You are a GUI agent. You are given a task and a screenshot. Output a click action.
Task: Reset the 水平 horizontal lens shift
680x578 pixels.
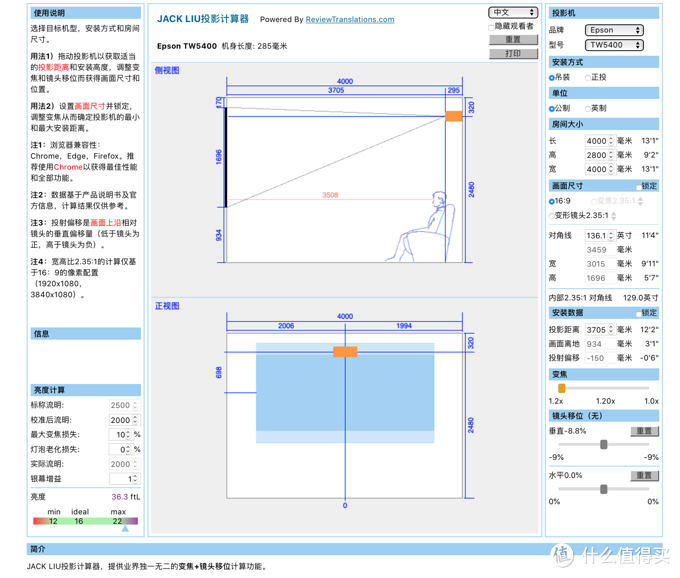(x=644, y=476)
